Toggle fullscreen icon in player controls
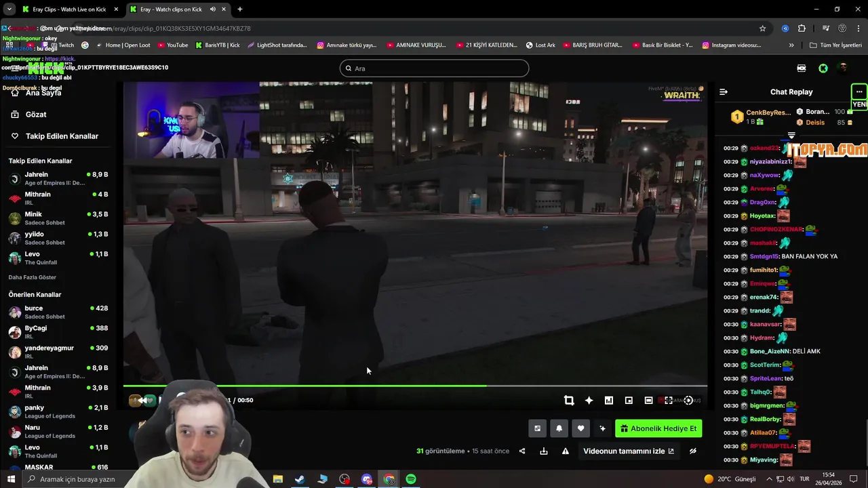Viewport: 868px width, 488px height. click(x=669, y=401)
